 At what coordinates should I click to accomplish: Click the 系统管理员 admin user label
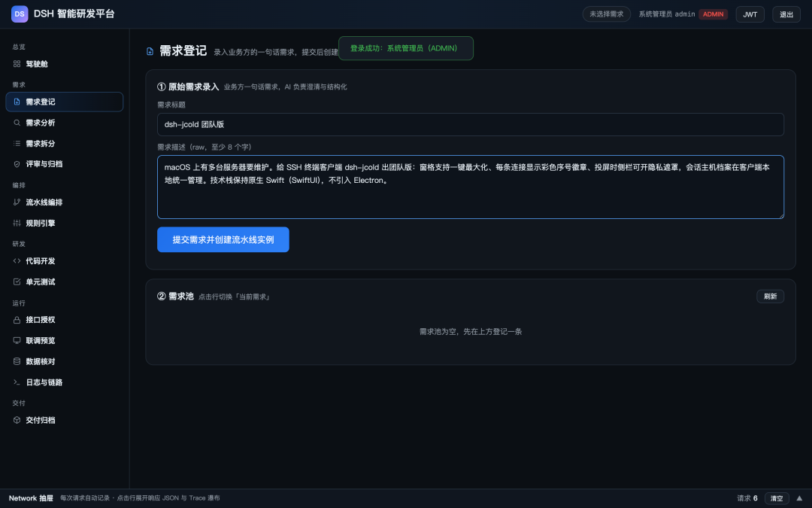666,14
